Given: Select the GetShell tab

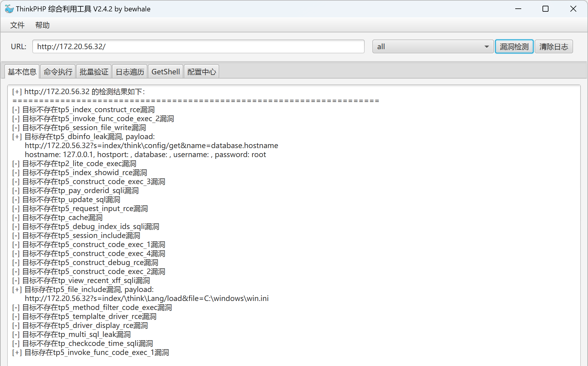Looking at the screenshot, I should [x=166, y=72].
